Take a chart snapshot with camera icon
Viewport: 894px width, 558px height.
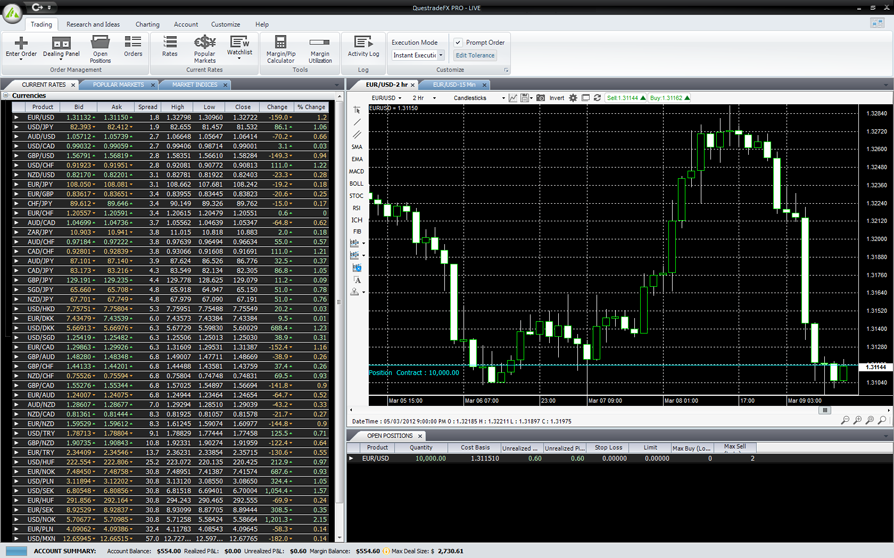pos(541,98)
